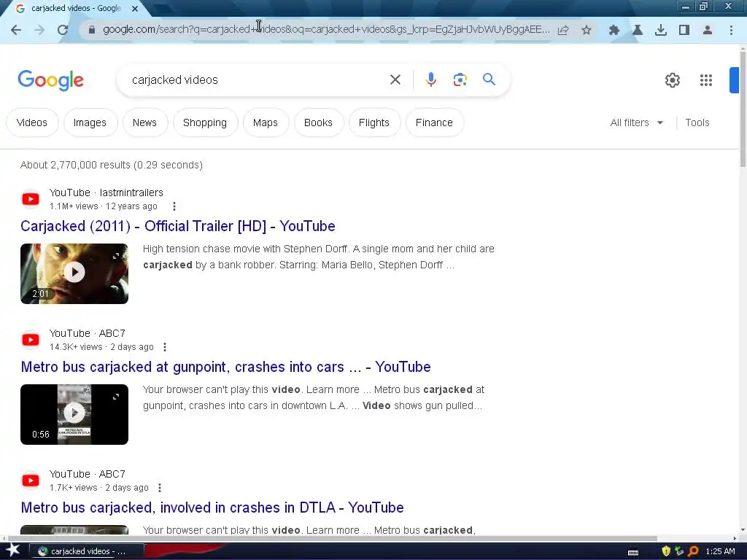Image resolution: width=747 pixels, height=560 pixels.
Task: Go back with the browser back arrow
Action: (16, 30)
